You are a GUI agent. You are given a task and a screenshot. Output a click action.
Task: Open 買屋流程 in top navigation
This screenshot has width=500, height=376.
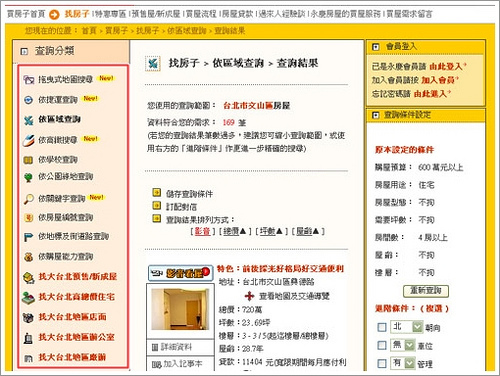point(201,14)
